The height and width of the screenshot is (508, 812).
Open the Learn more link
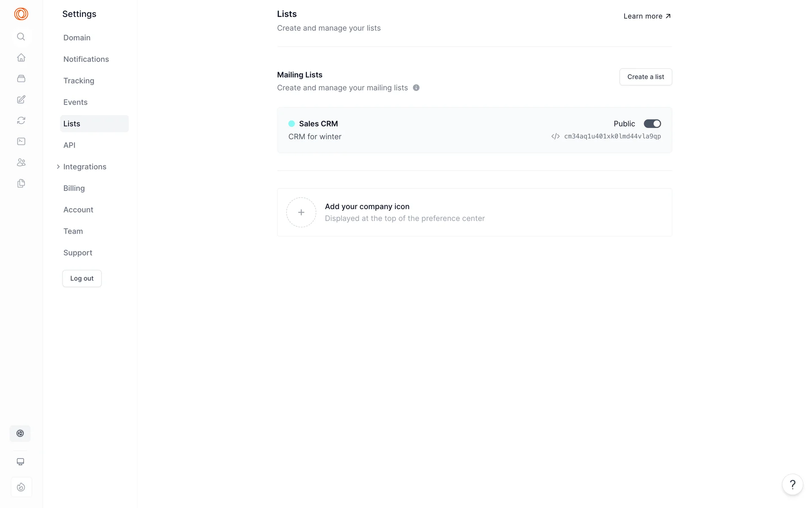tap(647, 16)
